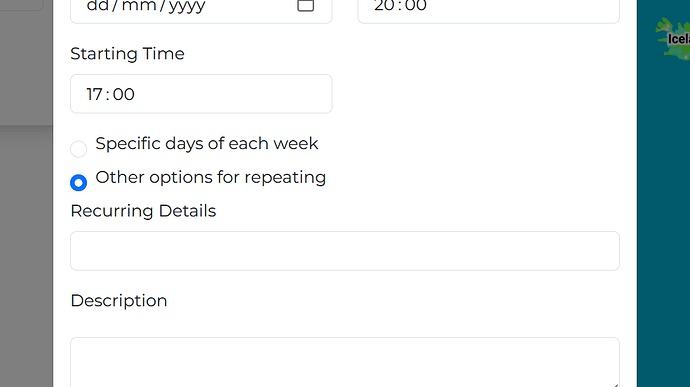The height and width of the screenshot is (387, 690).
Task: Select the Specific days of each week radio button
Action: click(78, 149)
